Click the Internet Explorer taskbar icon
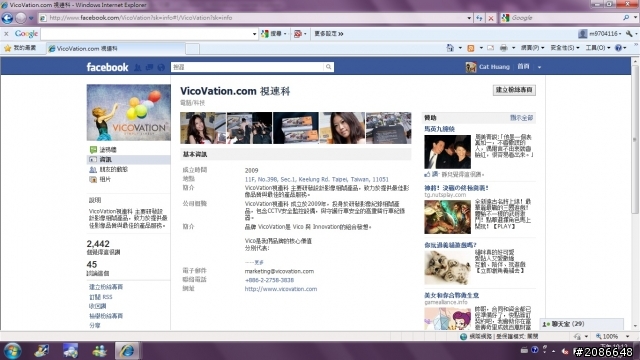Screen dimensions: 640x360 click(x=127, y=351)
